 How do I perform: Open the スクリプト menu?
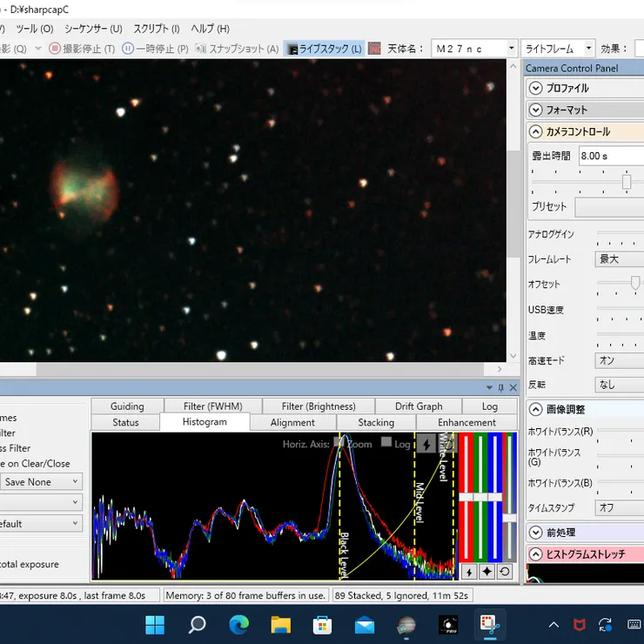click(157, 29)
